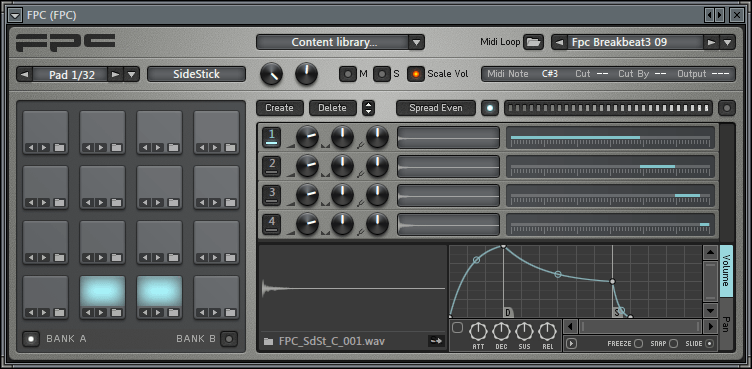Viewport: 752px width, 369px height.
Task: Click the decay point marker D on envelope
Action: (x=508, y=313)
